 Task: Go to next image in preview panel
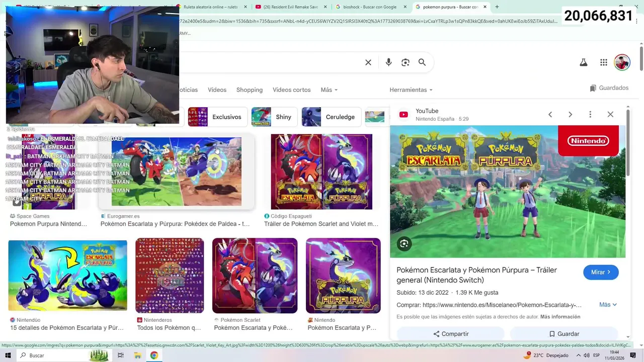(570, 115)
